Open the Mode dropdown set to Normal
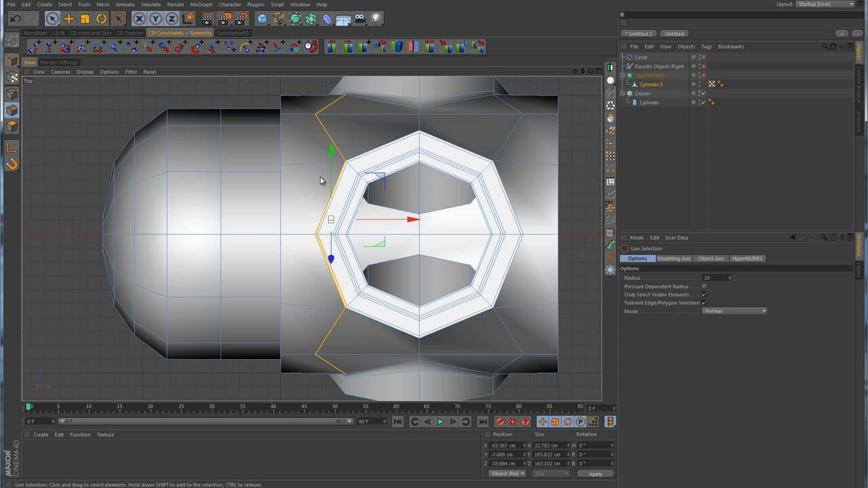The width and height of the screenshot is (868, 488). pyautogui.click(x=734, y=311)
